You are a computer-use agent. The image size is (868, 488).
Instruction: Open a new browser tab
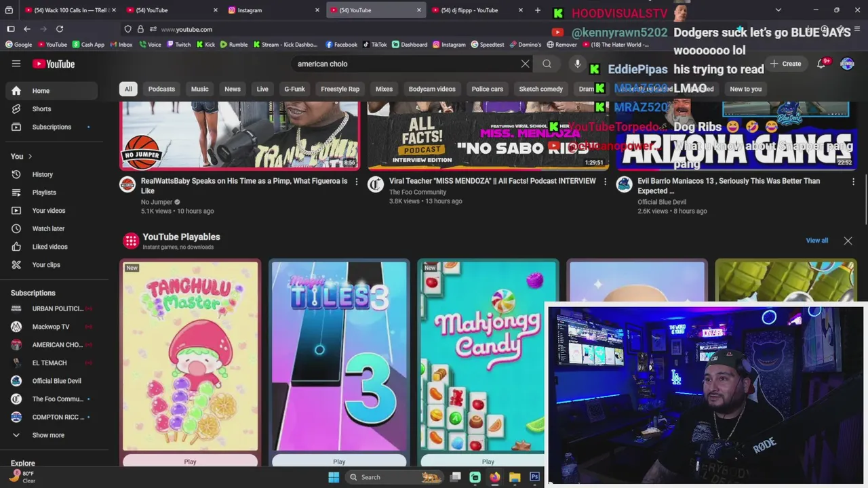[x=538, y=10]
